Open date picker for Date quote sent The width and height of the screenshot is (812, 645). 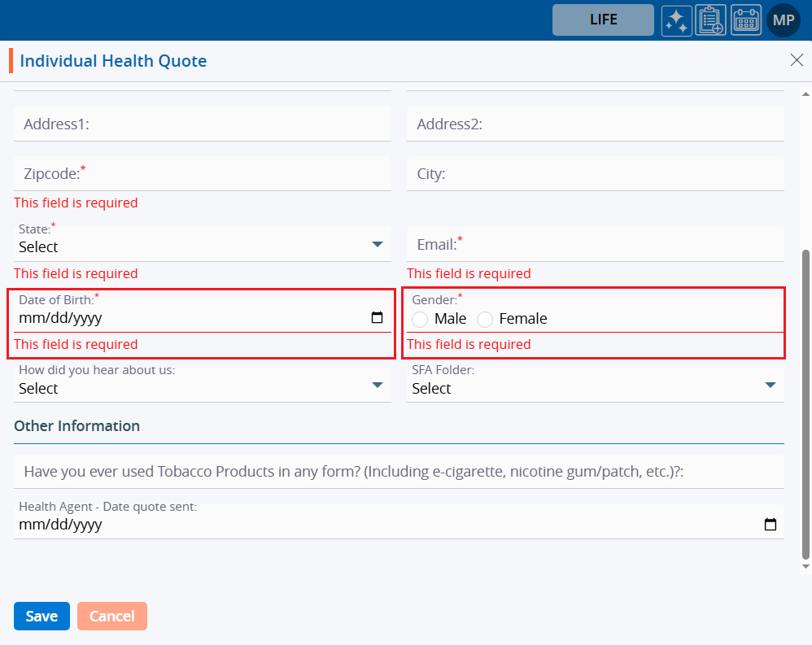click(x=770, y=525)
